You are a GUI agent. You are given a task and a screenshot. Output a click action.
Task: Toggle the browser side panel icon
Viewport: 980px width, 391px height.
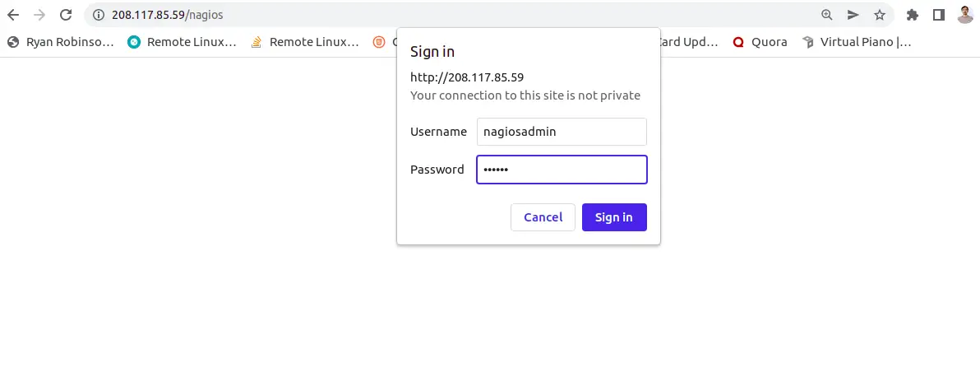tap(939, 15)
